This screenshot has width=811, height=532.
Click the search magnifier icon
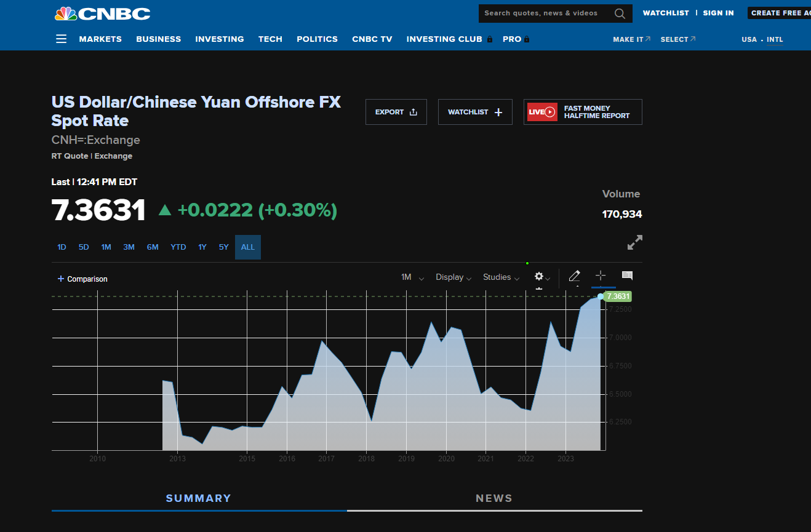[x=620, y=13]
